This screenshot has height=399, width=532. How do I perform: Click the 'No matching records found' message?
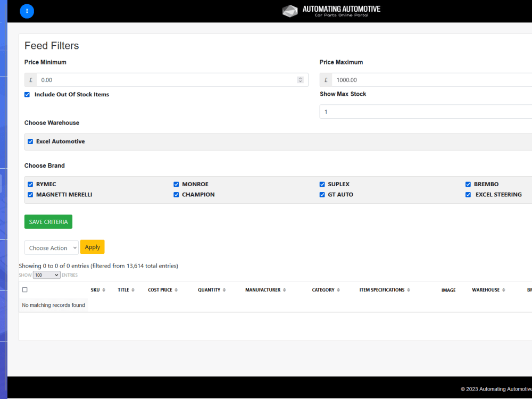pos(53,305)
